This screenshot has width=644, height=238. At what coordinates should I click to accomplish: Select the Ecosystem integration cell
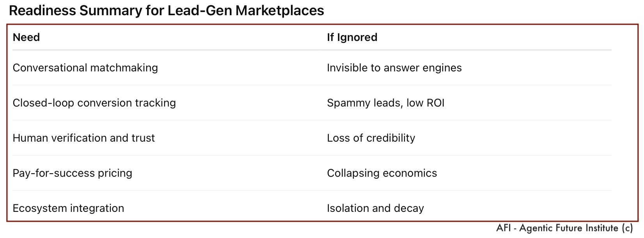pyautogui.click(x=68, y=208)
